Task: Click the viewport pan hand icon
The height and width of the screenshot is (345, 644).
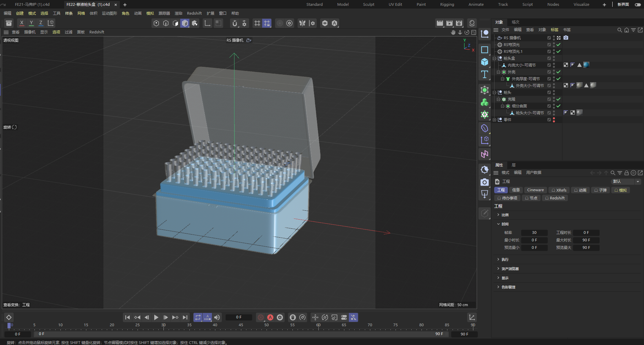Action: point(453,32)
